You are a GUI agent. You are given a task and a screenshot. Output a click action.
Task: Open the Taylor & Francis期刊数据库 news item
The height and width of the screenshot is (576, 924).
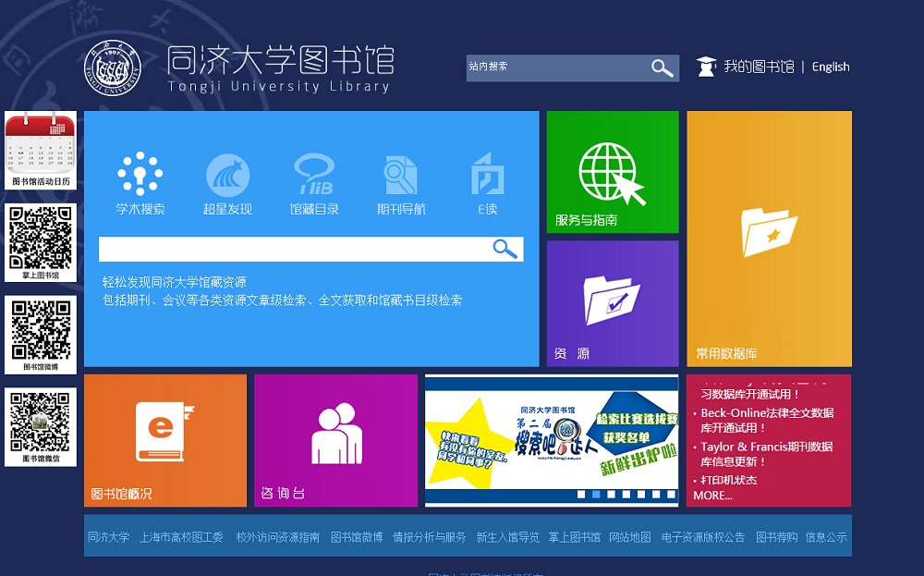[x=766, y=454]
